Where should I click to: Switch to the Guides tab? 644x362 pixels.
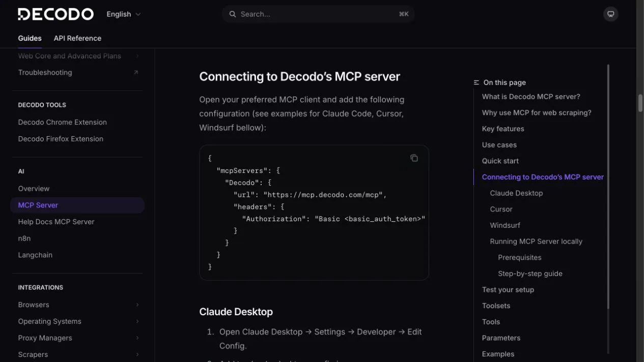pyautogui.click(x=30, y=38)
